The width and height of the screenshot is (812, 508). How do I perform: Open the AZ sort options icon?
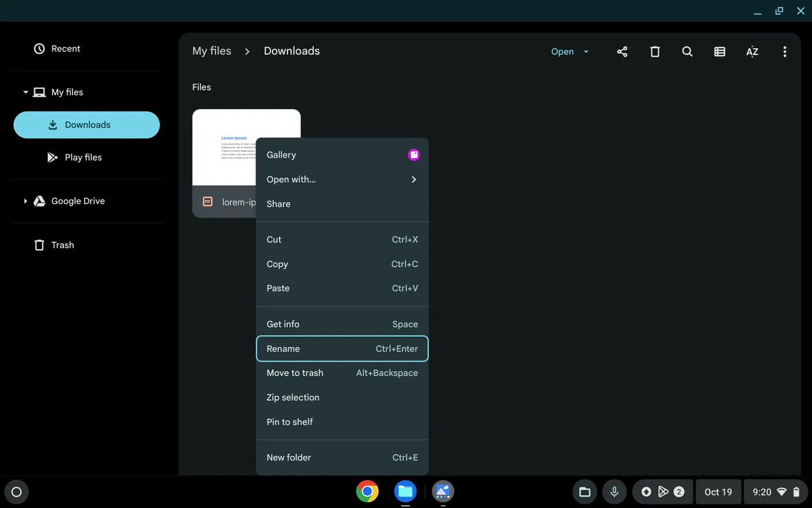752,52
